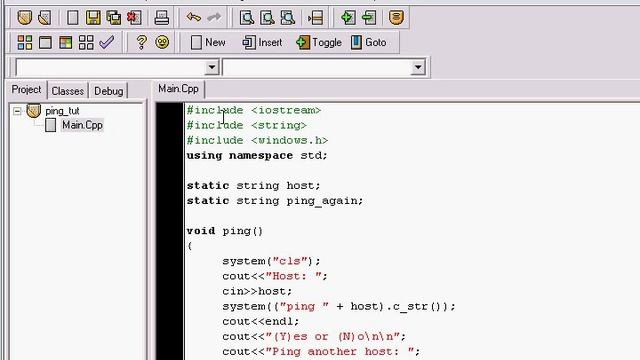640x360 pixels.
Task: Switch to the Debug tab
Action: coord(108,91)
